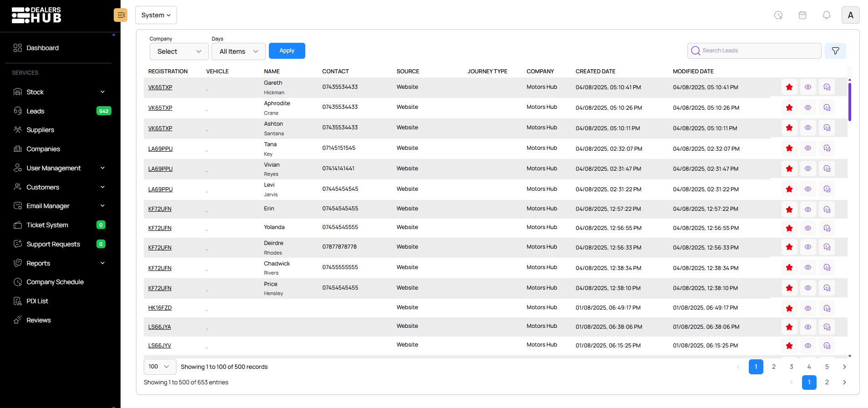Toggle the eye icon on the HK16FZD row
Screen dimensions: 868x408
(x=807, y=308)
